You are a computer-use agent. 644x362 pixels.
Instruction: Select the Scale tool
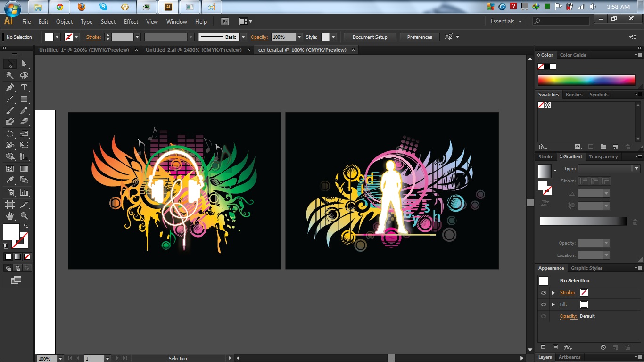pos(24,134)
